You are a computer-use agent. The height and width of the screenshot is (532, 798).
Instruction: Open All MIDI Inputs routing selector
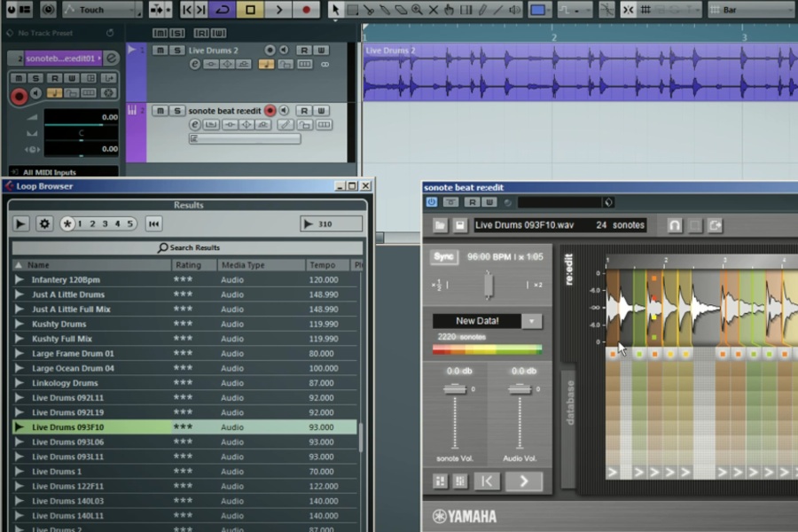coord(64,172)
